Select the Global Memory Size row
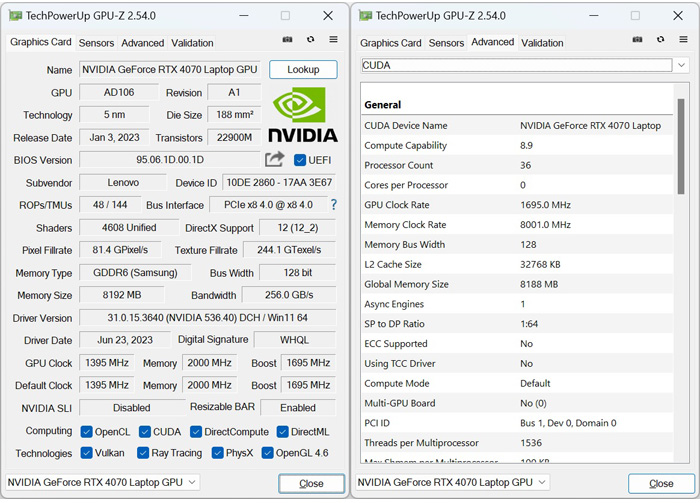 (x=518, y=284)
